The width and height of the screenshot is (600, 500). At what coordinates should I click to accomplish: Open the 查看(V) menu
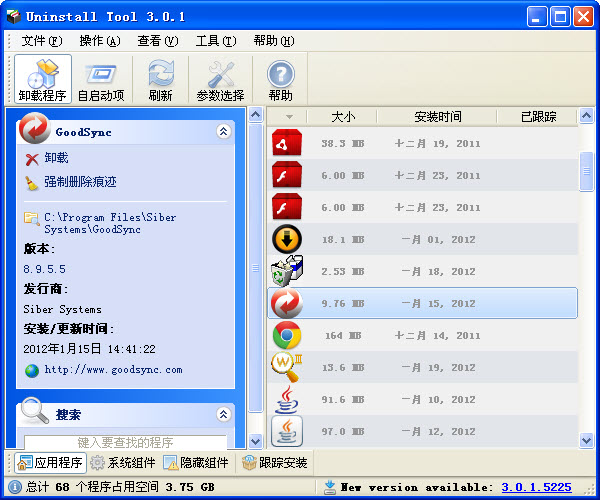tap(158, 41)
